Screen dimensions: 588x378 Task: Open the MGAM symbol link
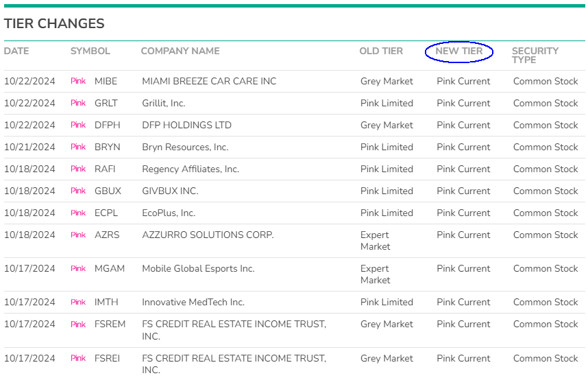(x=110, y=269)
